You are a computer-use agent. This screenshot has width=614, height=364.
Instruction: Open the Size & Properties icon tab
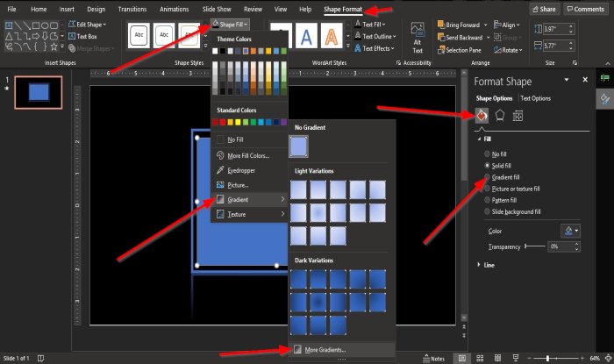click(x=518, y=116)
